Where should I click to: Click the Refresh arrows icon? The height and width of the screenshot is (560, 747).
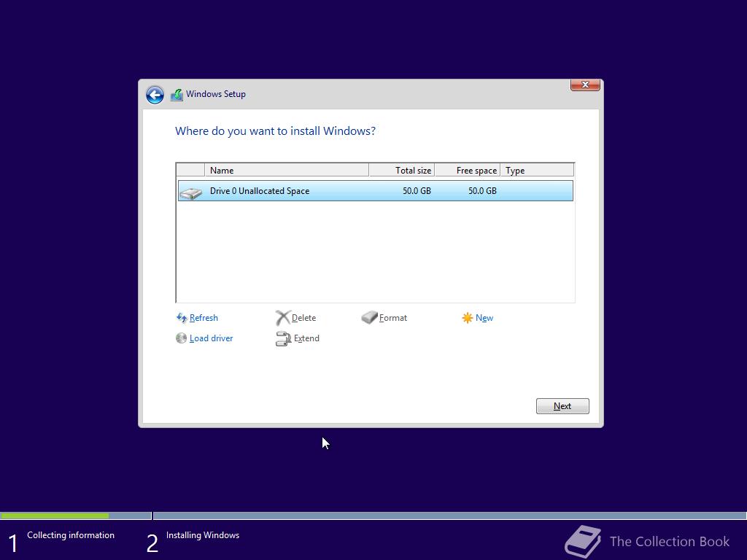pos(182,318)
